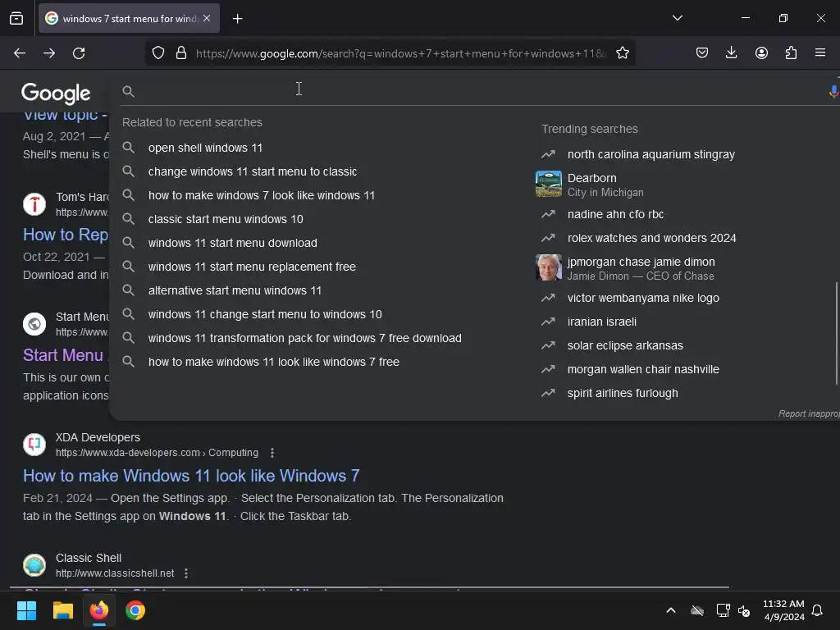Click the Dearborn city thumbnail
The width and height of the screenshot is (840, 630).
549,185
